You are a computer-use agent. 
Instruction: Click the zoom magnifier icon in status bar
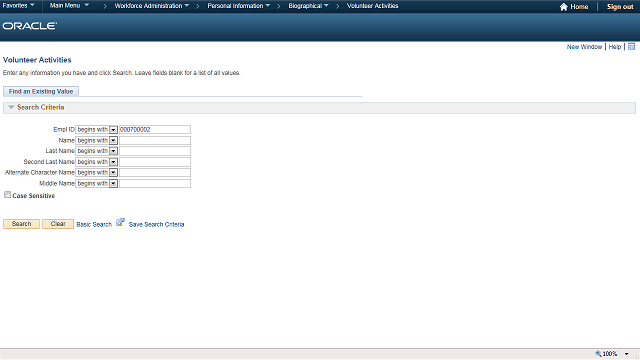pyautogui.click(x=598, y=353)
